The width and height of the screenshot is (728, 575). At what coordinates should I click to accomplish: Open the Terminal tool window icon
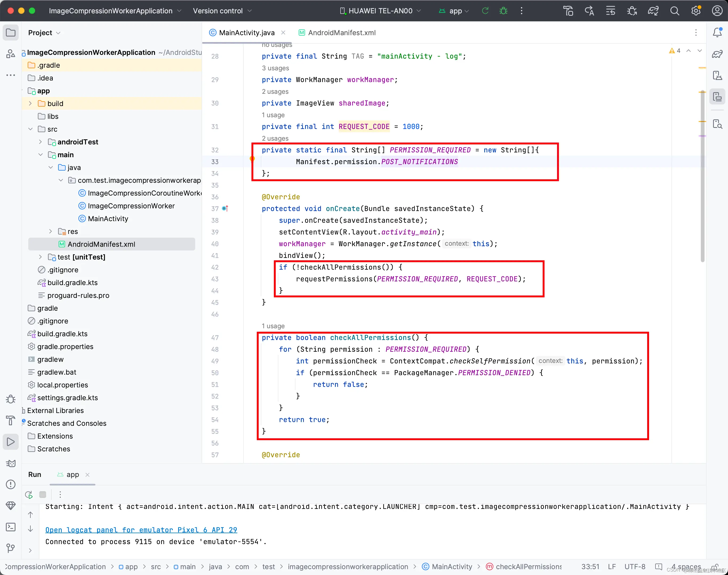click(x=11, y=527)
